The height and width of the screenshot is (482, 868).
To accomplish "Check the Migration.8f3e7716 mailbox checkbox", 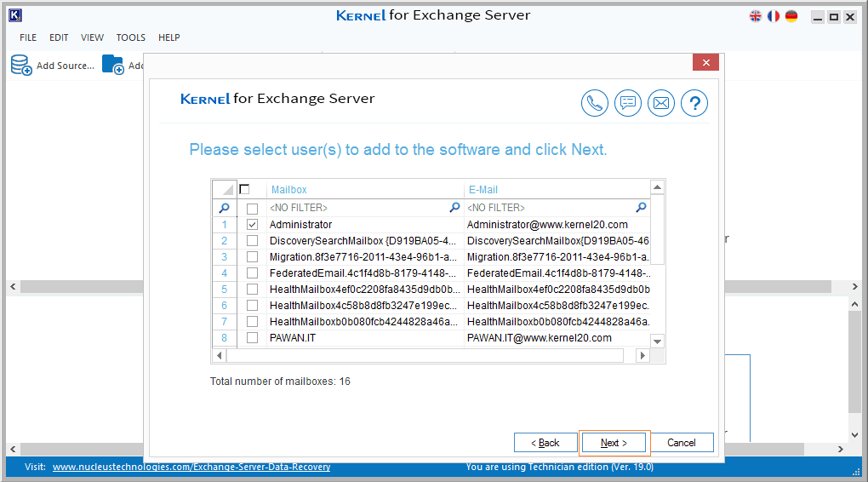I will point(253,256).
